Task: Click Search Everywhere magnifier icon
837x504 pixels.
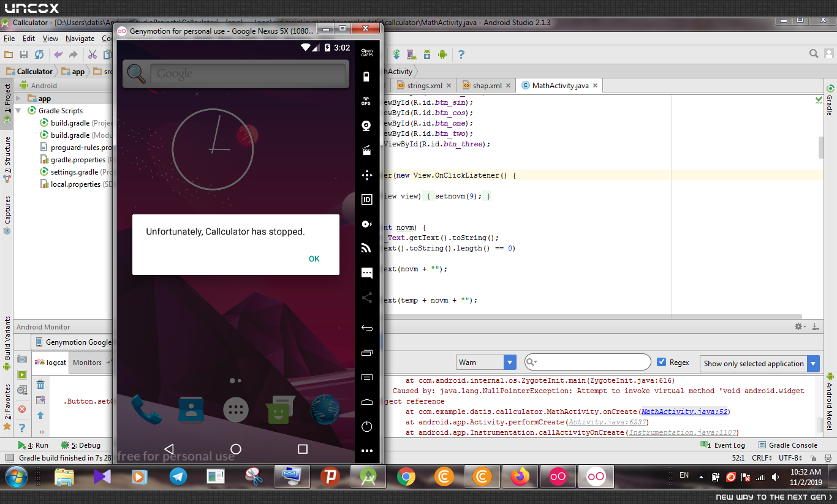Action: point(814,54)
